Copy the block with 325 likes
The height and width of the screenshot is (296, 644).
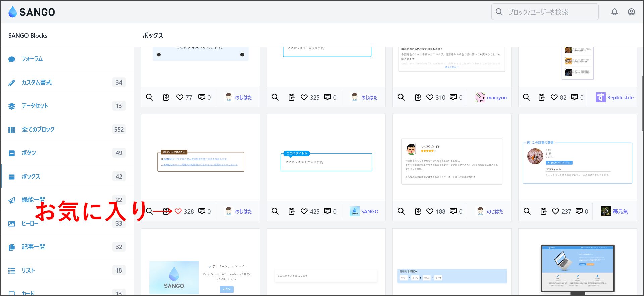pos(292,97)
